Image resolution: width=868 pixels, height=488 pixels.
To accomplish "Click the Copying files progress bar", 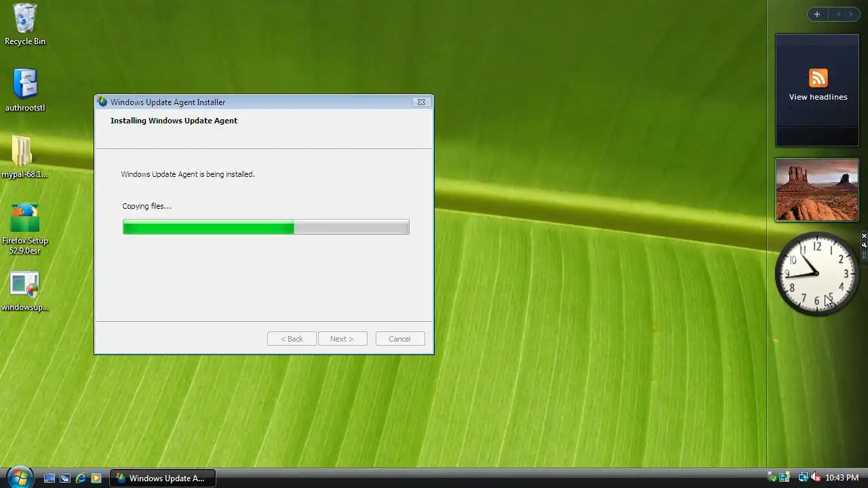I will (266, 227).
